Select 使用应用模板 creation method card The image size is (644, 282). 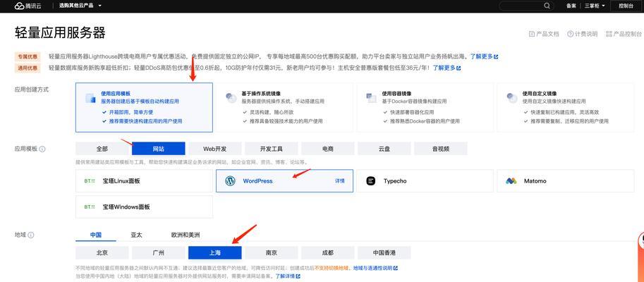(x=144, y=108)
